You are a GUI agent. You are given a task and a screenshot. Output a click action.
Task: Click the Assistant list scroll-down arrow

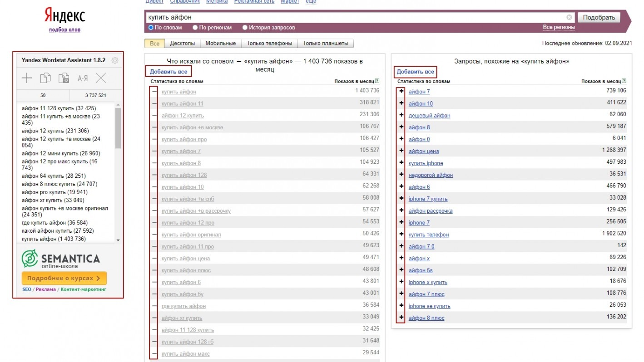tap(118, 240)
